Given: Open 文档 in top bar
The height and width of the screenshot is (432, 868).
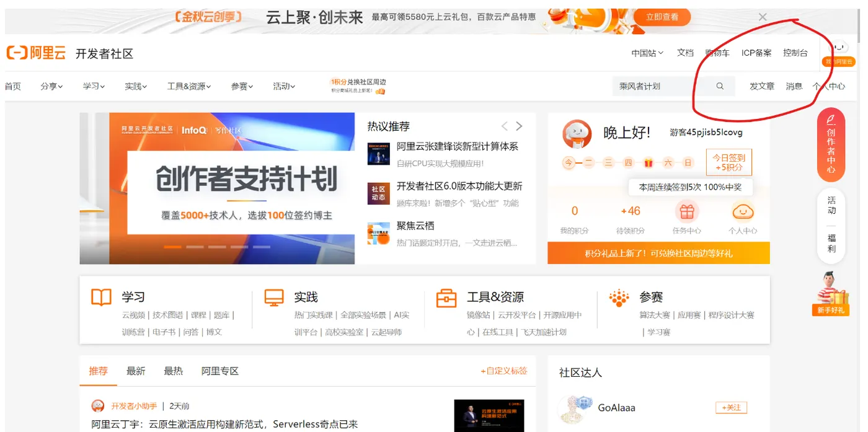Looking at the screenshot, I should tap(685, 53).
